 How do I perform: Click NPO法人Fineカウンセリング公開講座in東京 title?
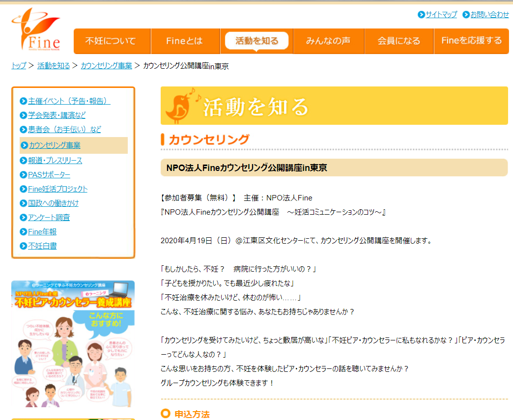247,168
